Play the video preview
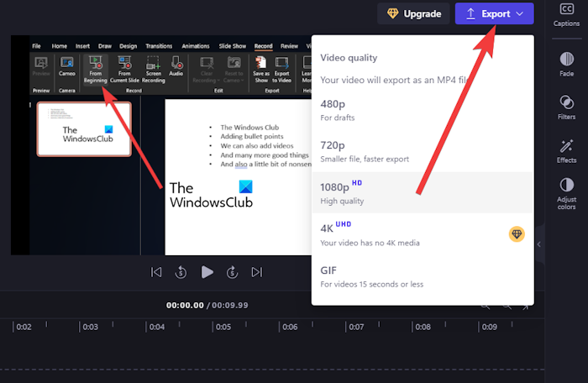The image size is (588, 383). click(x=207, y=272)
